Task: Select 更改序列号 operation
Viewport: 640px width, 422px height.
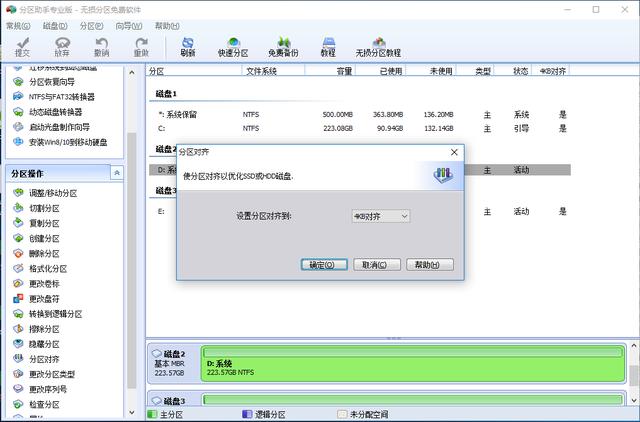Action: tap(40, 389)
